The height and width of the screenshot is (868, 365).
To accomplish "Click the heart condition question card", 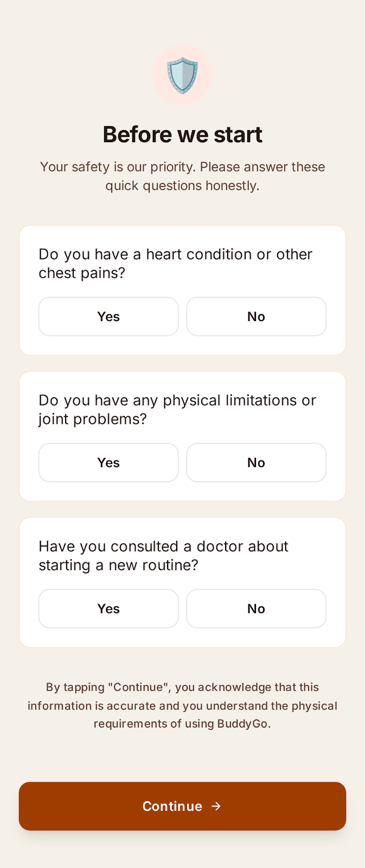I will pos(182,290).
